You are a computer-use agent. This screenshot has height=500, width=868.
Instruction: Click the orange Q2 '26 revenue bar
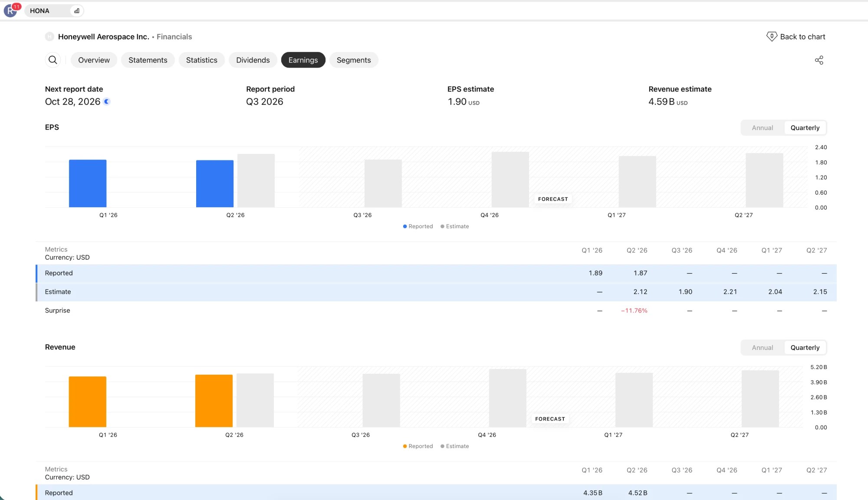click(214, 401)
